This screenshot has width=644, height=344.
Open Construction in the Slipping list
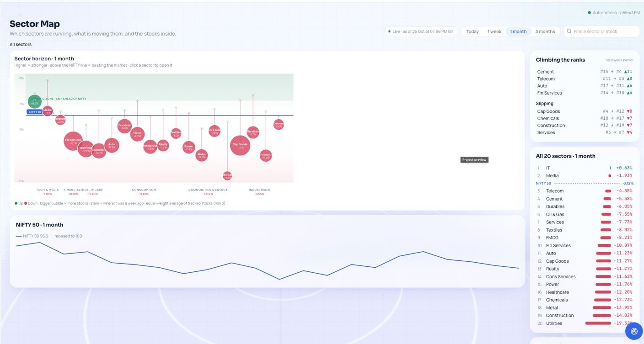(585, 126)
